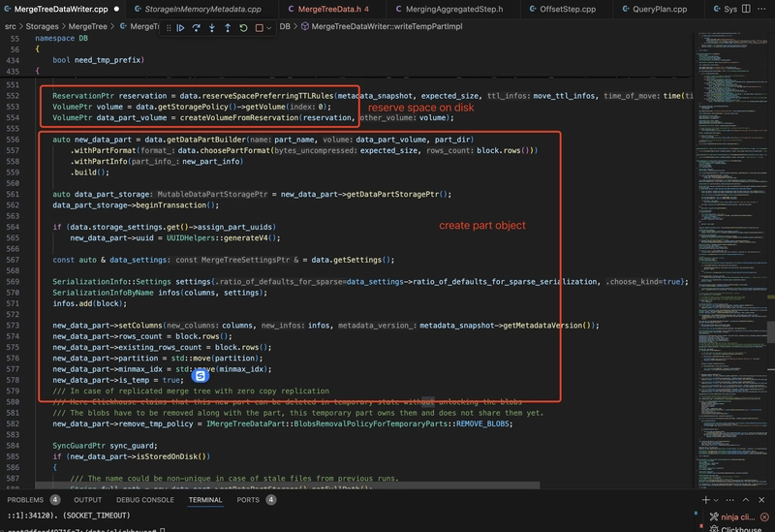
Task: Close the terminal panel with the X
Action: pyautogui.click(x=761, y=500)
